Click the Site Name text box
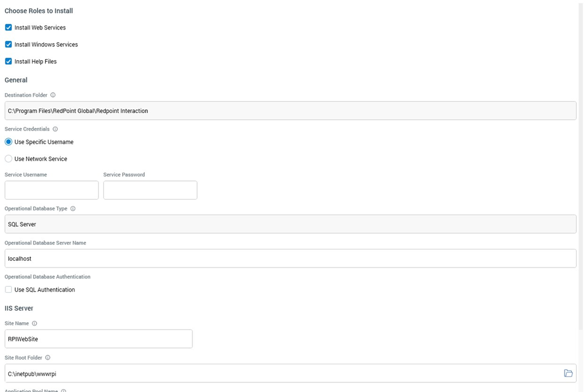Viewport: 585px width, 392px height. coord(99,339)
